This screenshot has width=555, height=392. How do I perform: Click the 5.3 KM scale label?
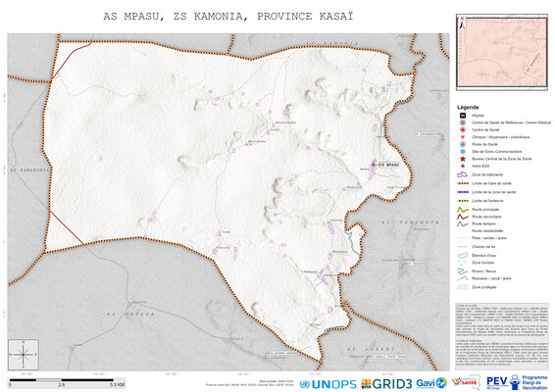tap(117, 384)
